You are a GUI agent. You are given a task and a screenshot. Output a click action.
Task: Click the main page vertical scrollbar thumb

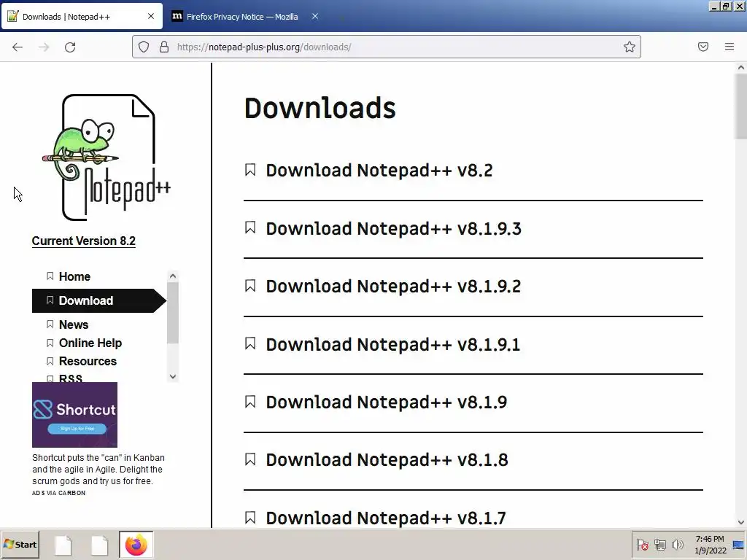point(741,106)
